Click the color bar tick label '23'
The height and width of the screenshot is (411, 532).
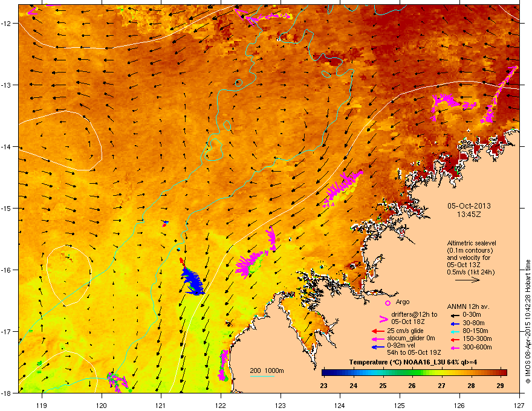[x=323, y=386]
